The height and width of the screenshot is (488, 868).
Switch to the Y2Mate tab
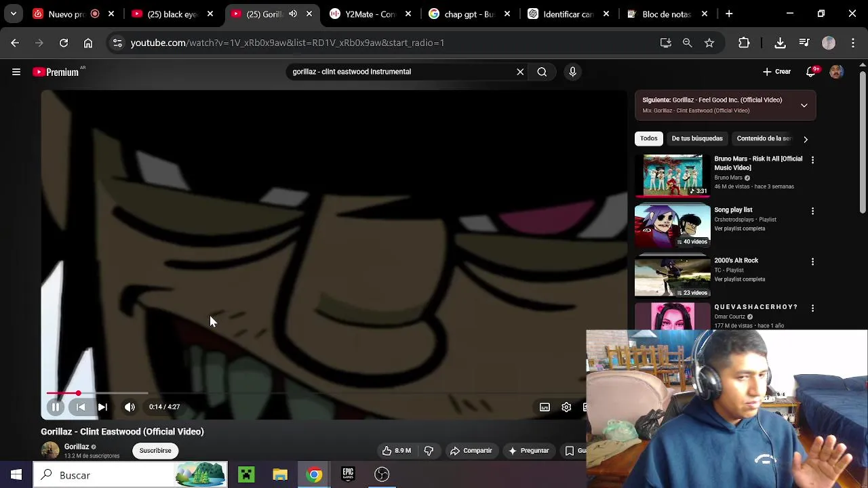pyautogui.click(x=370, y=14)
